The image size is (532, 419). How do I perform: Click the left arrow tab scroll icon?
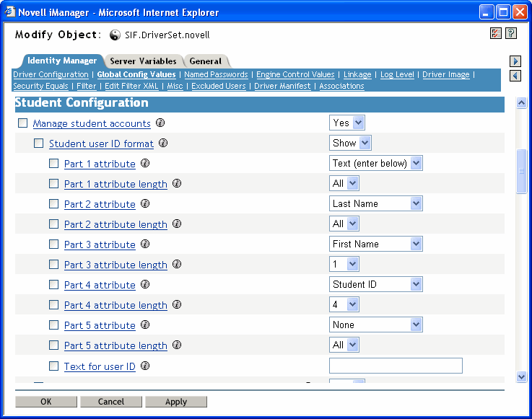click(x=515, y=76)
